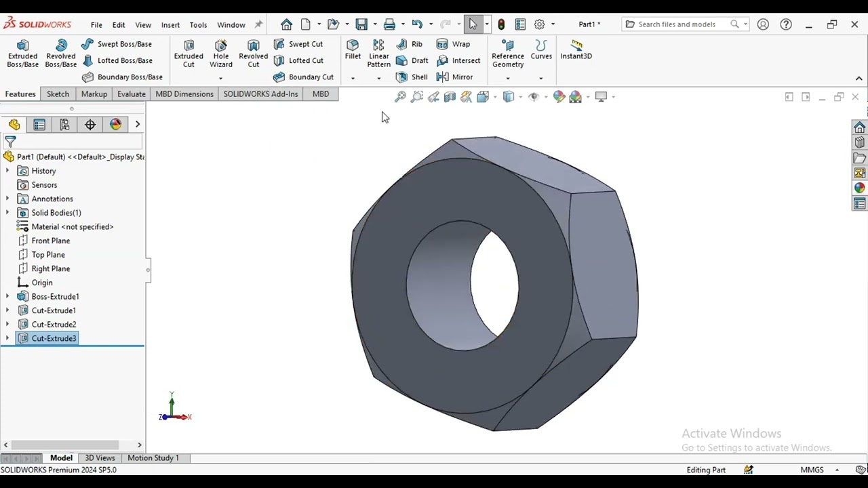Open the Tools menu
Viewport: 868px width, 488px height.
pyautogui.click(x=198, y=25)
